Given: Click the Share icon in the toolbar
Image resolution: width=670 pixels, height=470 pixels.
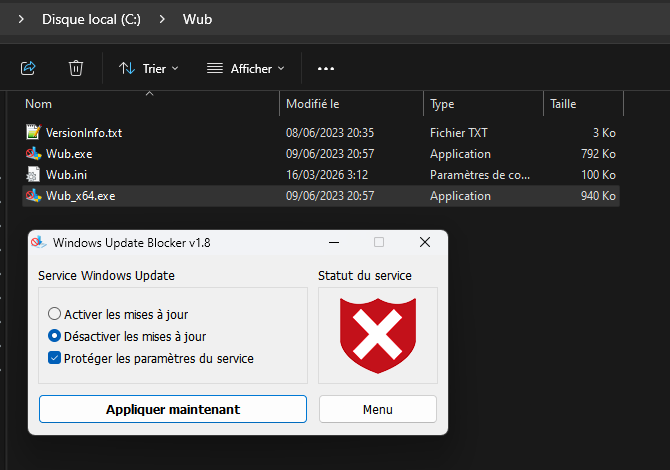Looking at the screenshot, I should point(28,68).
